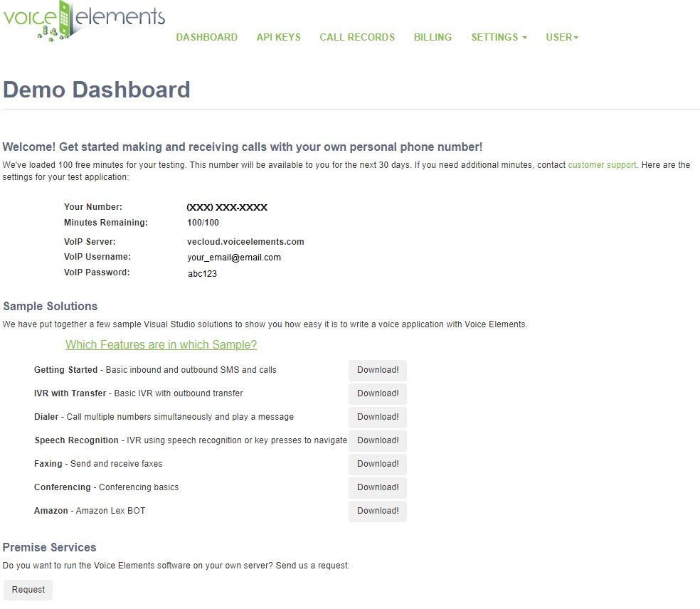Download the Faxing sample
The height and width of the screenshot is (609, 700).
[x=378, y=464]
